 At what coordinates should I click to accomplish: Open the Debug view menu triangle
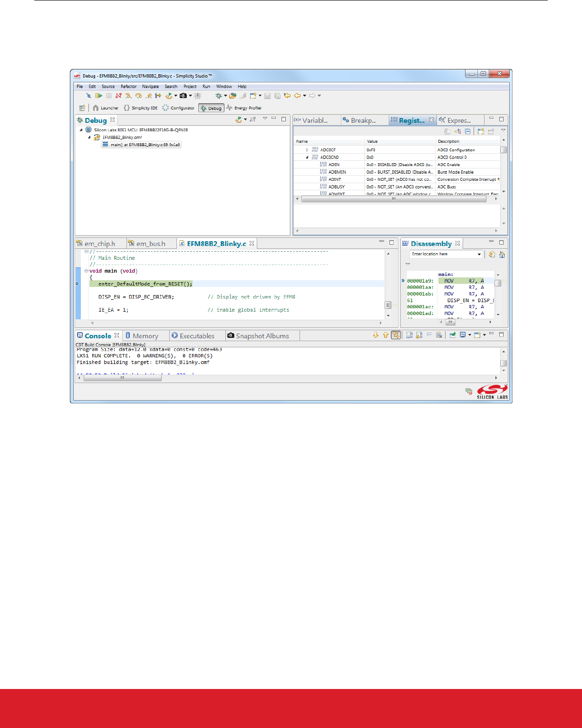pos(265,118)
